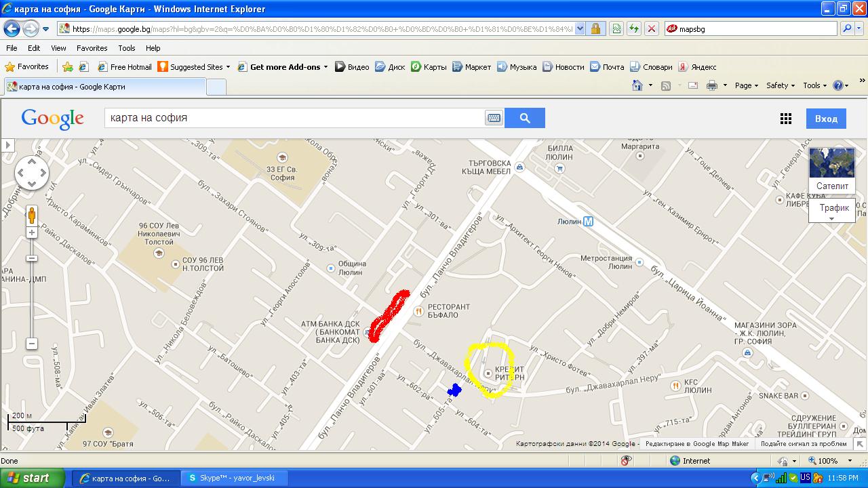Open the on-screen keyboard icon
The width and height of the screenshot is (868, 488).
click(x=494, y=118)
